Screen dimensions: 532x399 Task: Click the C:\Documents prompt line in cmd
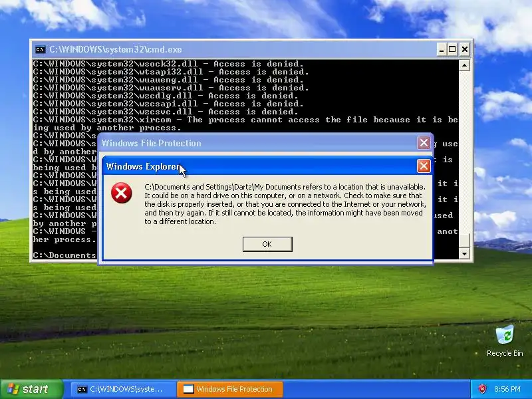point(65,255)
